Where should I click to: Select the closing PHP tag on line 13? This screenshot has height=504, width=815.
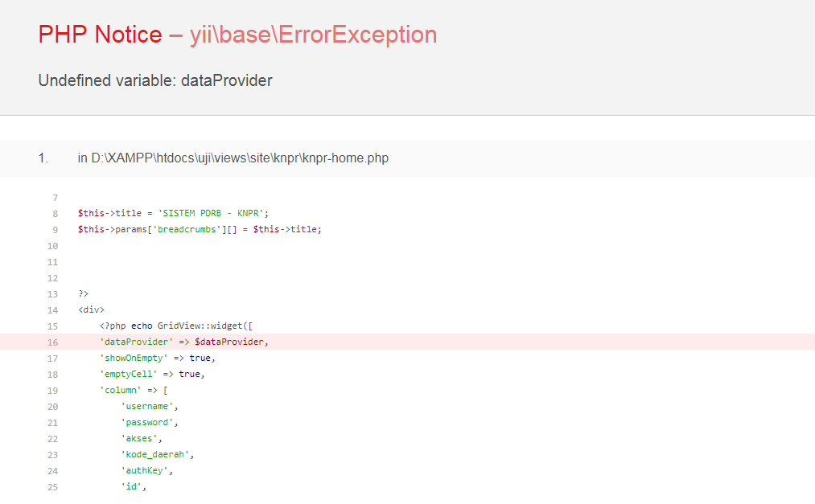tap(82, 293)
